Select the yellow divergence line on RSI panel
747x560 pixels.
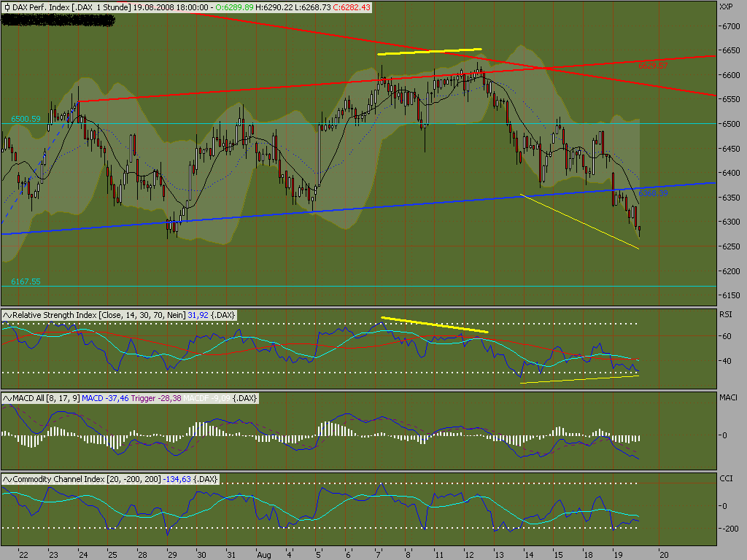pos(435,324)
